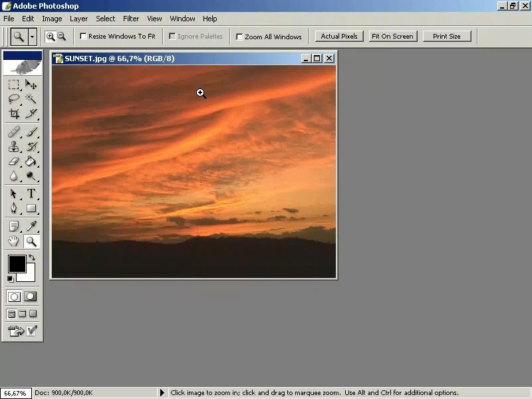The width and height of the screenshot is (532, 399).
Task: Choose the Crop tool
Action: click(13, 113)
